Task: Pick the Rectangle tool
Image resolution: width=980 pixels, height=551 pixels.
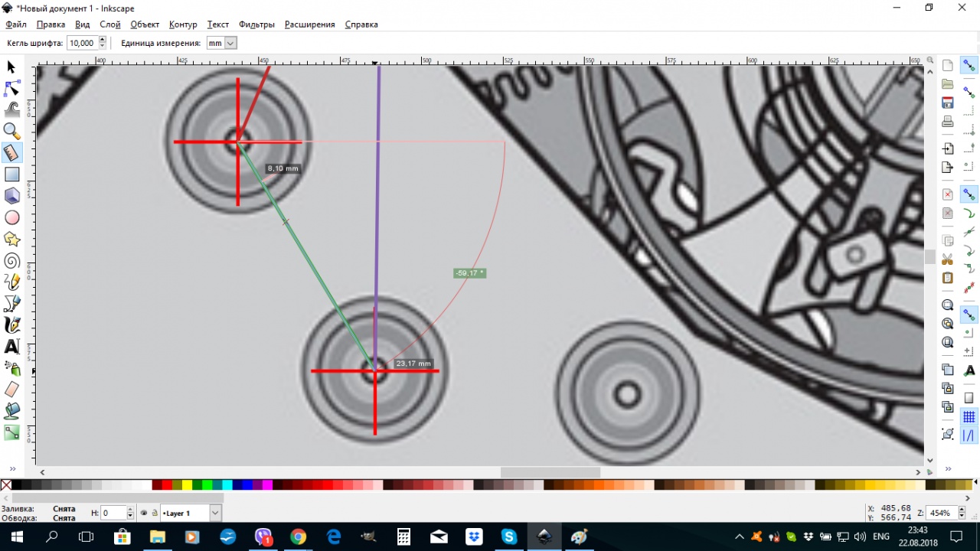Action: [11, 174]
